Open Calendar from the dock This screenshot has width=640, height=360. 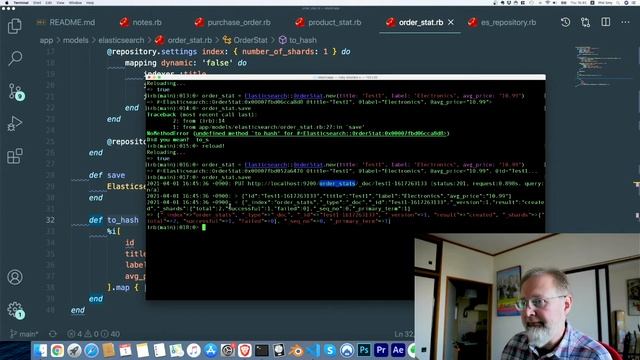(x=125, y=350)
